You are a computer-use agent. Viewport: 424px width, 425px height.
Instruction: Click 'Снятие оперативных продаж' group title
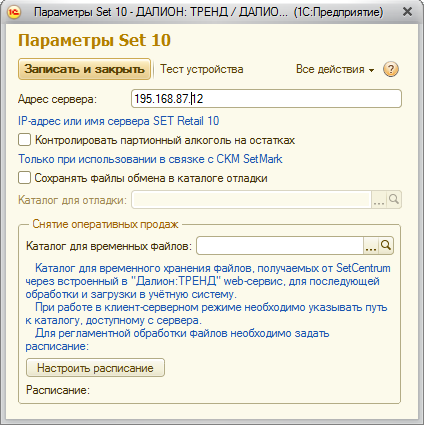(x=105, y=224)
